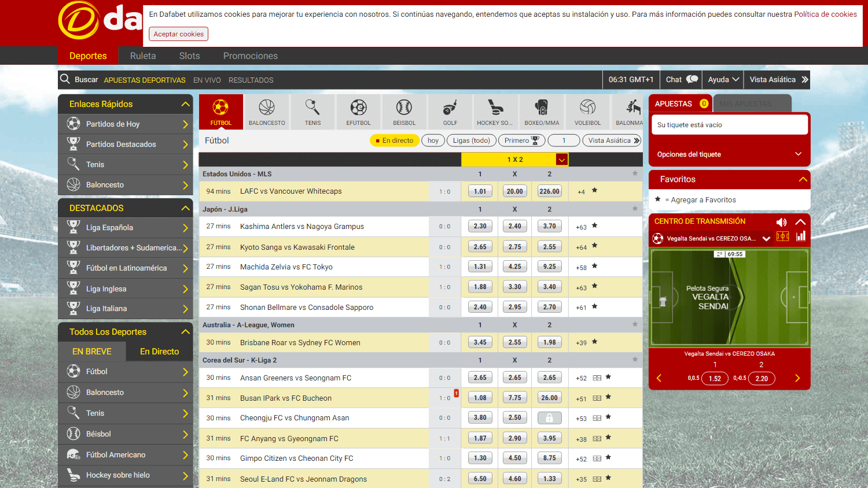
Task: Select the Golf sport icon
Action: [x=450, y=112]
